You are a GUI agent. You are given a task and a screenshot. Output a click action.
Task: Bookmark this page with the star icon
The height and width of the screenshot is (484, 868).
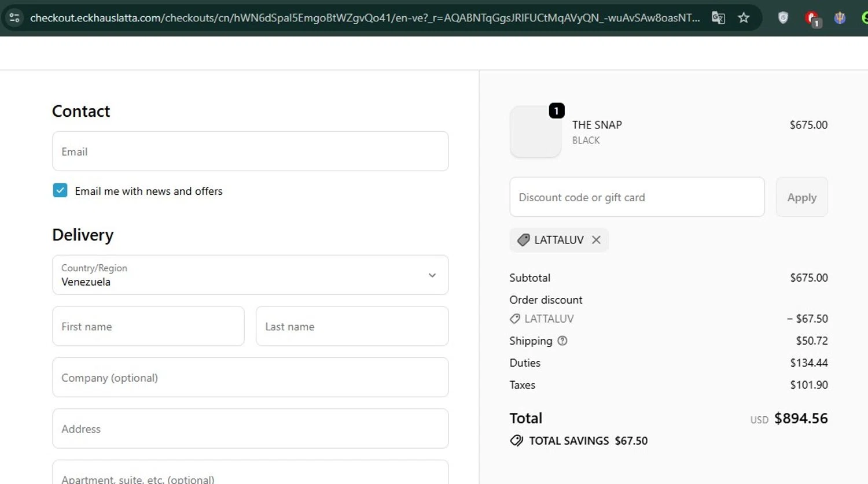(744, 17)
